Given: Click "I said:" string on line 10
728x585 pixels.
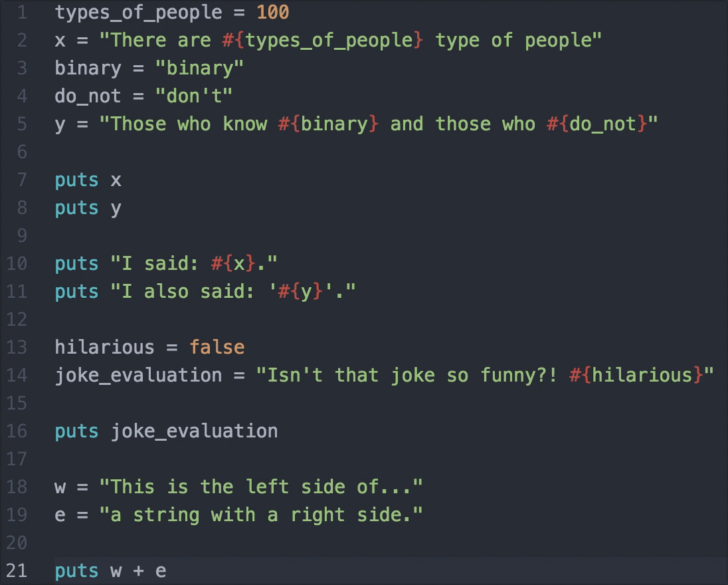Looking at the screenshot, I should pyautogui.click(x=155, y=263).
